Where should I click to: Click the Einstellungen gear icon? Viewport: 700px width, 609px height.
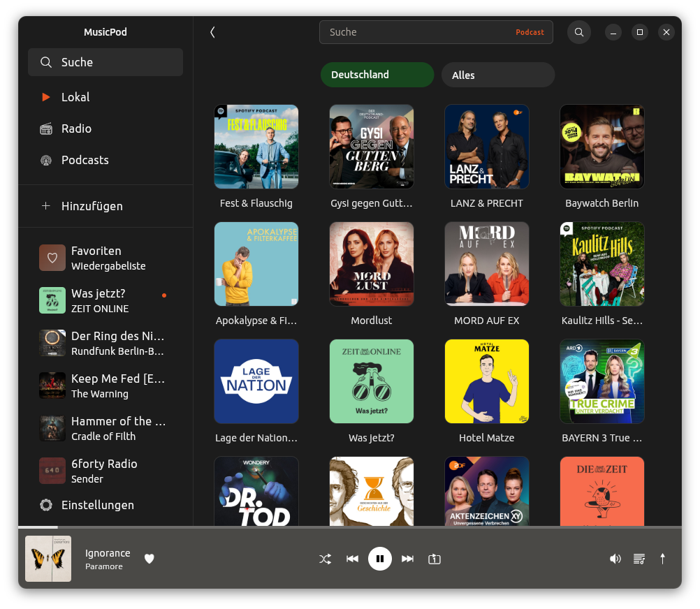tap(46, 505)
